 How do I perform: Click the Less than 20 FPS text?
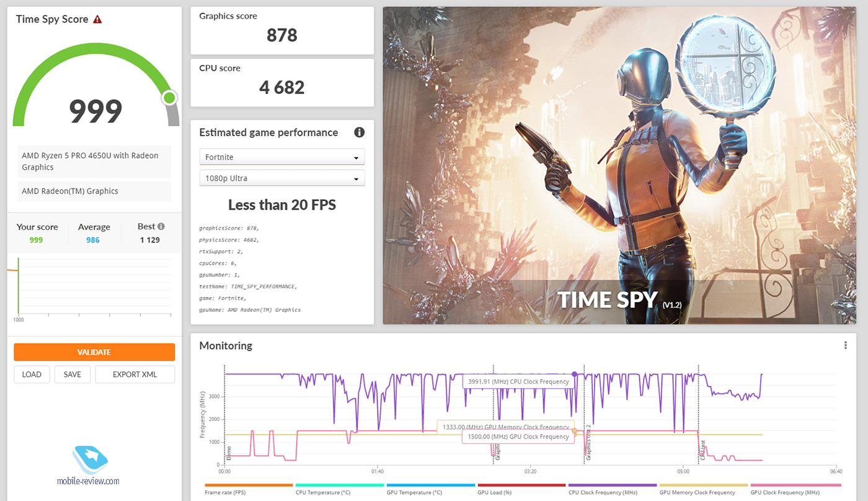coord(282,205)
